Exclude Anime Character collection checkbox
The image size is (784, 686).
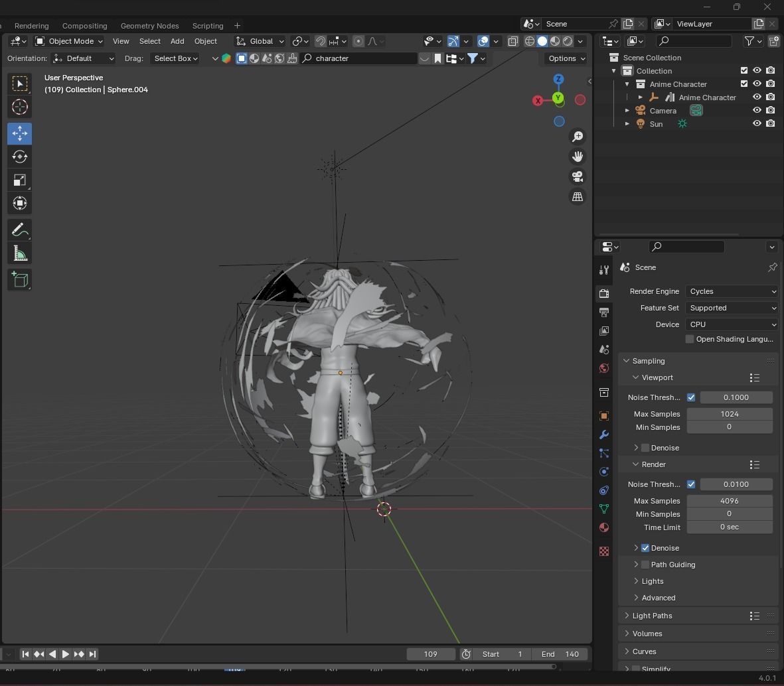coord(744,84)
